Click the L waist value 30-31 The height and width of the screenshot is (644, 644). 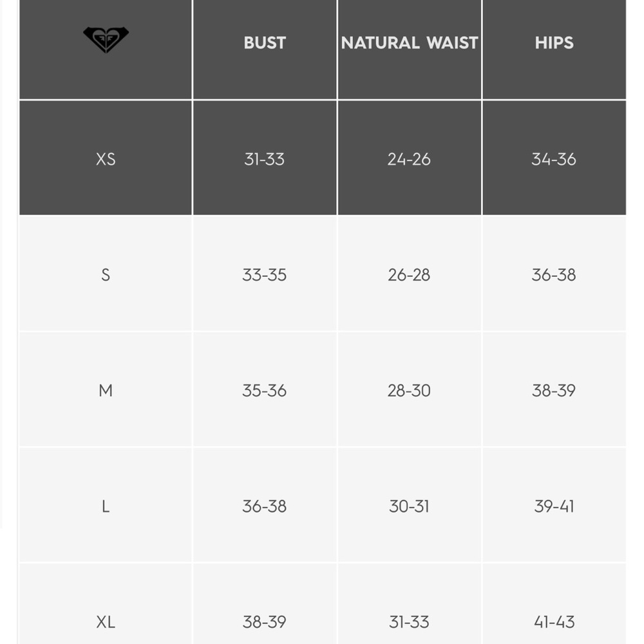click(x=409, y=506)
